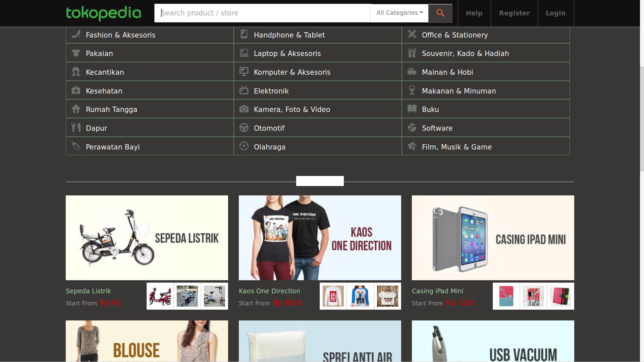Click the Kesehatan first-aid kit icon
This screenshot has height=362, width=644.
click(x=76, y=90)
